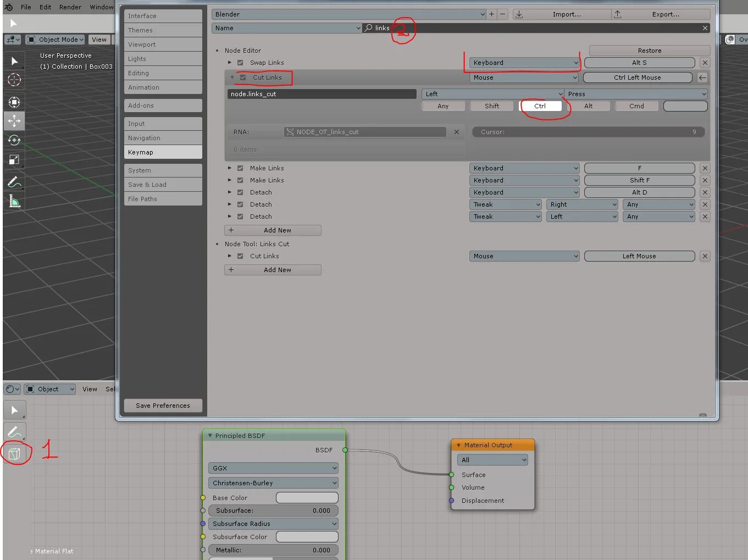Image resolution: width=748 pixels, height=560 pixels.
Task: Select the Move tool with four arrows
Action: pos(14,121)
